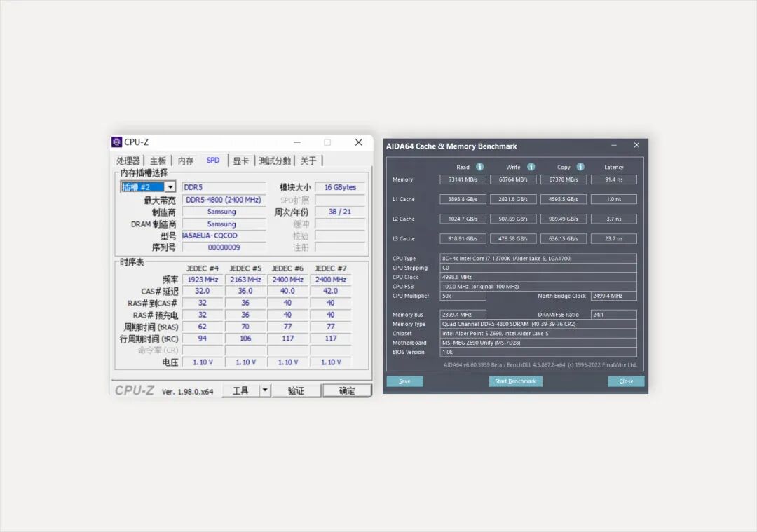Click the 确定 button
Screen dimensions: 757x532
[347, 390]
